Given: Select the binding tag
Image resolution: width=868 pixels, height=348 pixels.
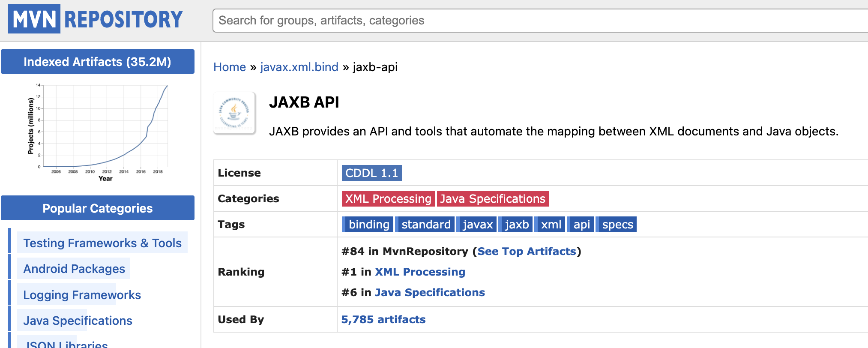Looking at the screenshot, I should 367,224.
